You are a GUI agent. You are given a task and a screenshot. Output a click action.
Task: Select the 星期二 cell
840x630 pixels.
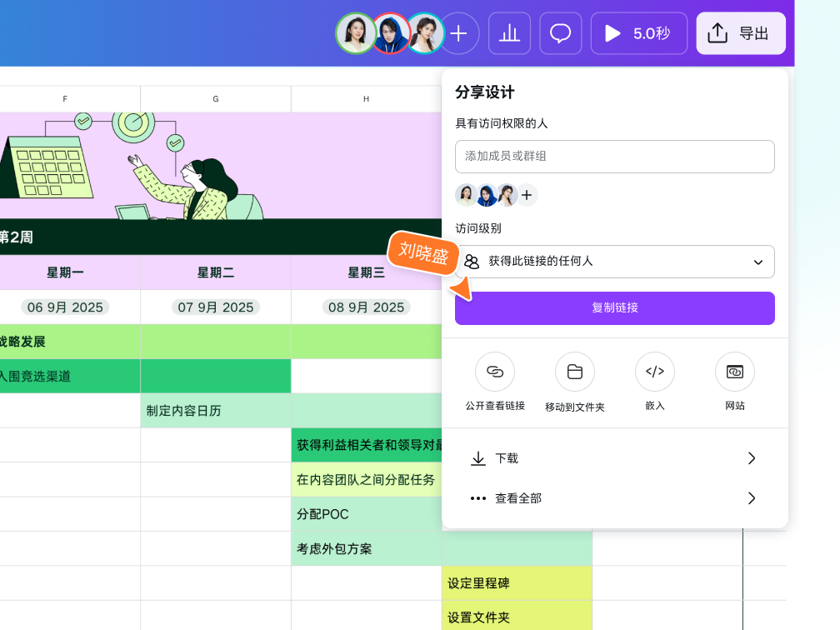click(215, 272)
